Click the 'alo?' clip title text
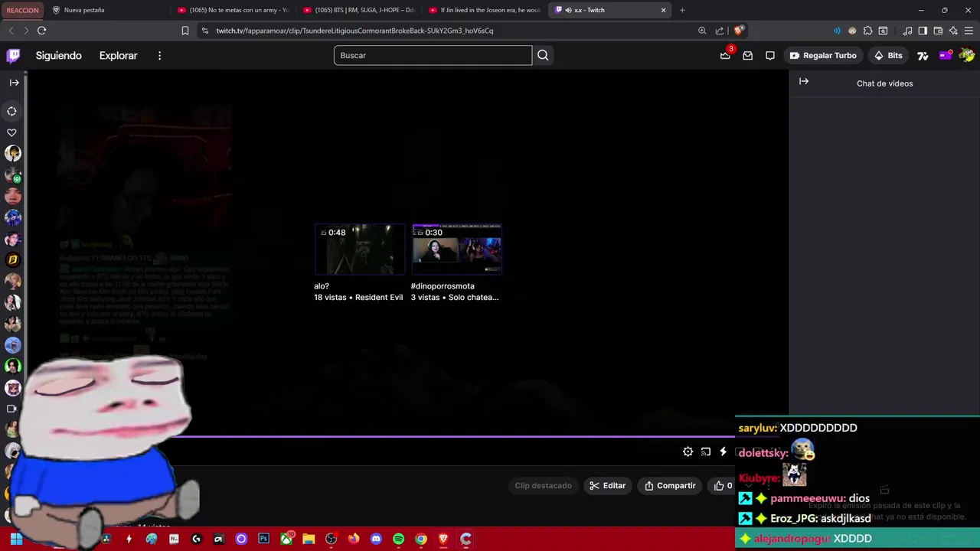Image resolution: width=980 pixels, height=551 pixels. [322, 286]
